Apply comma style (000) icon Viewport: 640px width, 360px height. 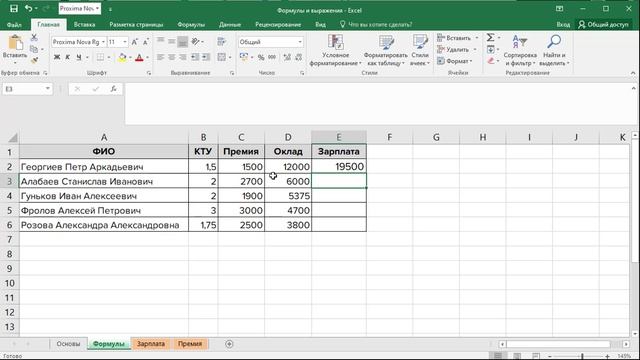point(272,58)
